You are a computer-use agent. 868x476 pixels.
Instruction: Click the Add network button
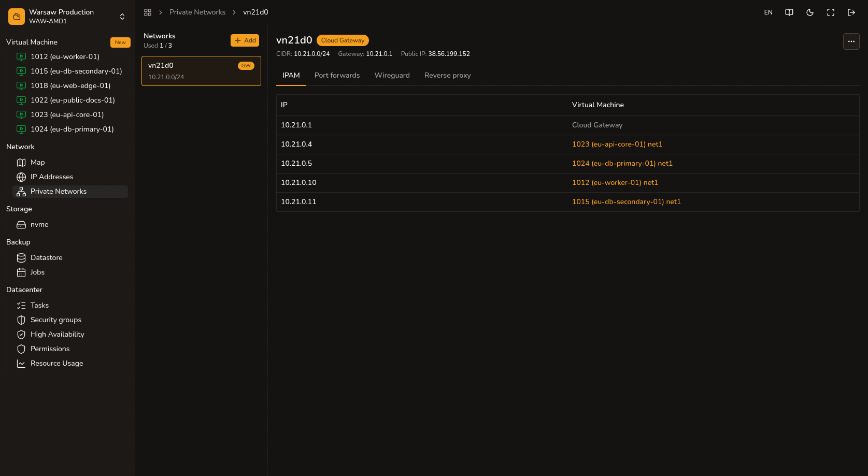[x=245, y=40]
